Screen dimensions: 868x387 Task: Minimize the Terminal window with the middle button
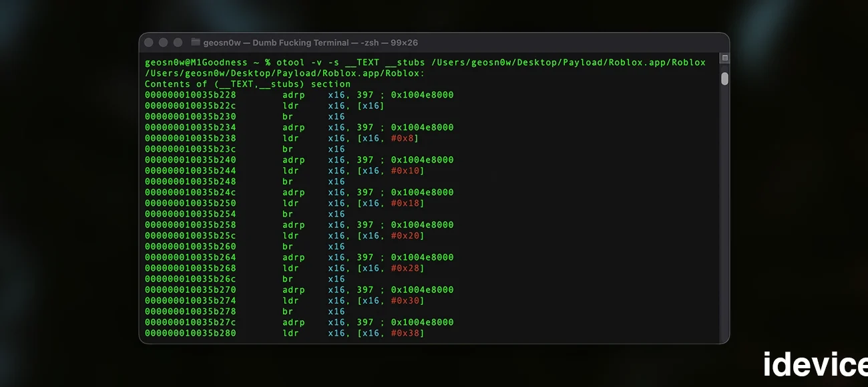pos(163,42)
